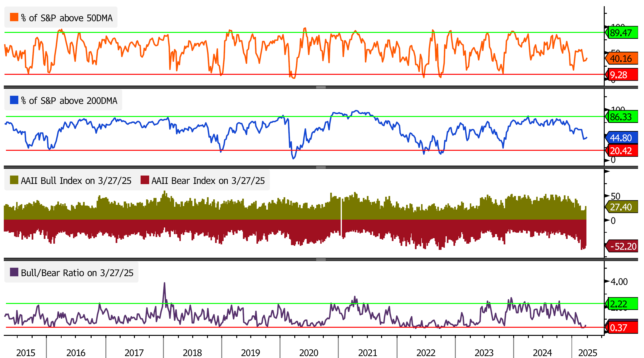Click the orange 50DMA legend color swatch
Image resolution: width=644 pixels, height=358 pixels.
click(14, 17)
